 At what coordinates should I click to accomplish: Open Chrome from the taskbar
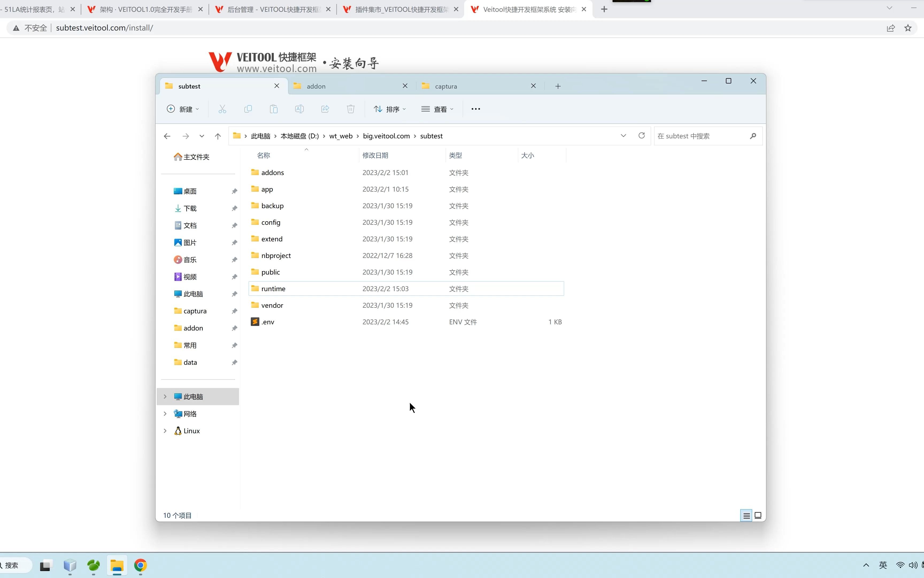click(x=141, y=565)
